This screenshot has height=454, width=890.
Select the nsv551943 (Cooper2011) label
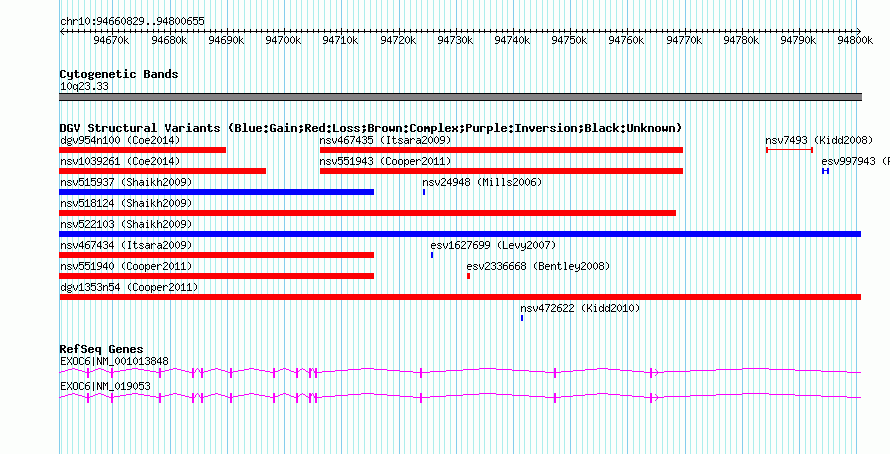point(385,161)
